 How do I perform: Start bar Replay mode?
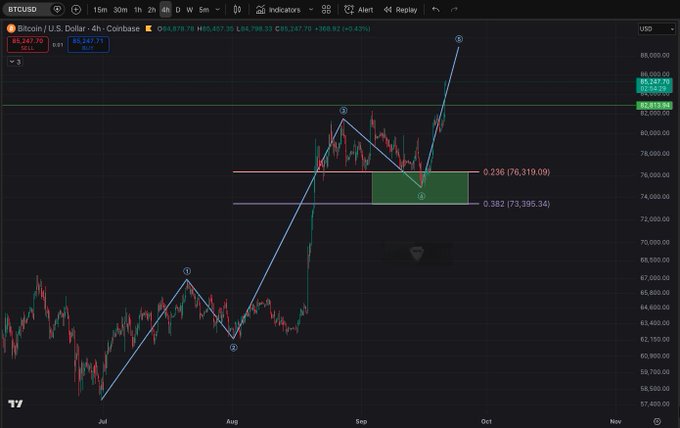pos(400,10)
